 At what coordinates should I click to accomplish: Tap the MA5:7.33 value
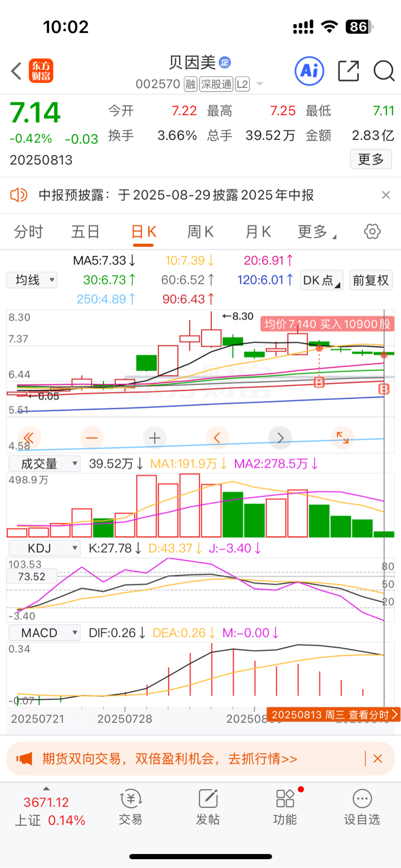[104, 260]
